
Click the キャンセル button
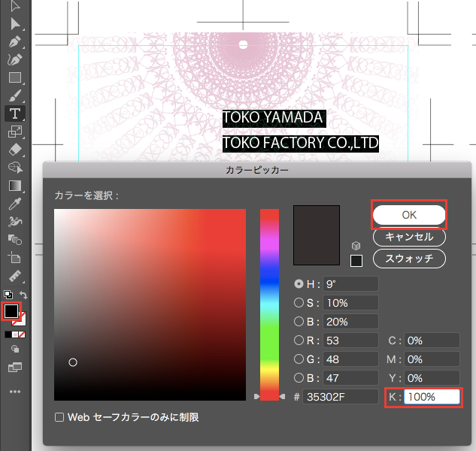tap(409, 237)
